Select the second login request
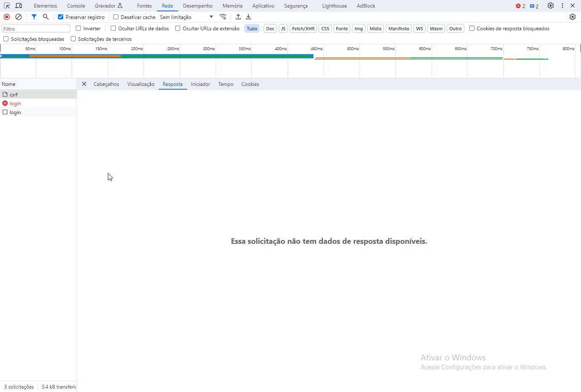The height and width of the screenshot is (392, 581). click(x=38, y=112)
